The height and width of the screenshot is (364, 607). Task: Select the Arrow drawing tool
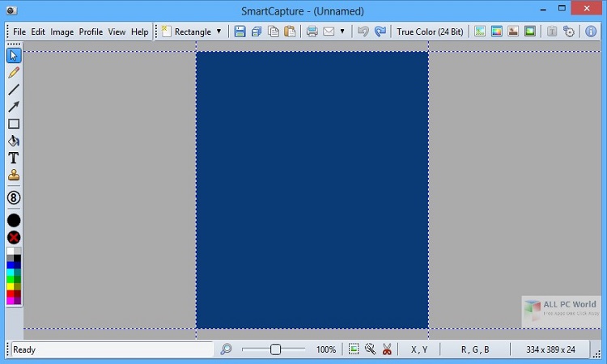point(14,107)
